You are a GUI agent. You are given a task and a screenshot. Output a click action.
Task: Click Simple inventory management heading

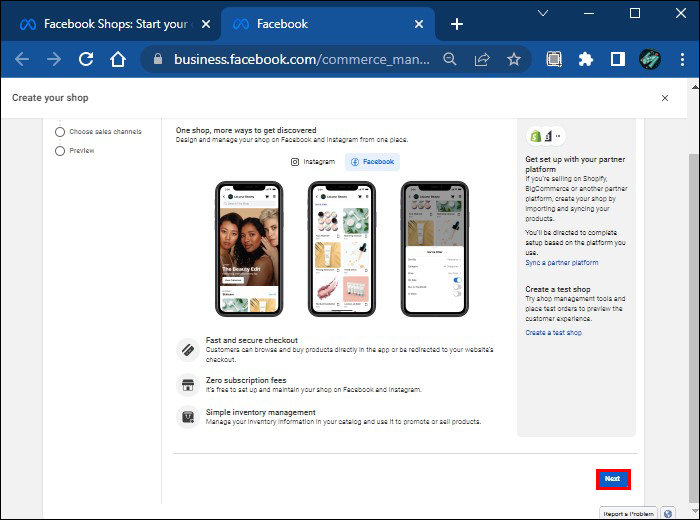click(260, 412)
